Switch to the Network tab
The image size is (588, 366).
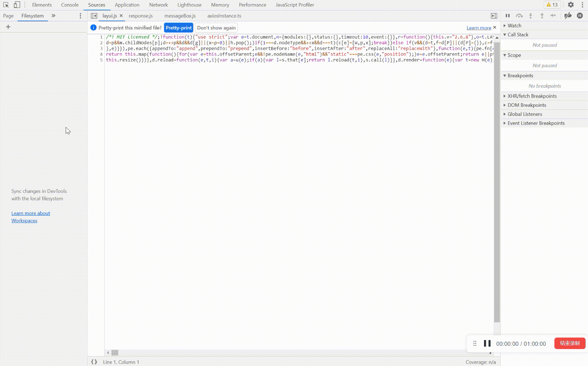158,5
